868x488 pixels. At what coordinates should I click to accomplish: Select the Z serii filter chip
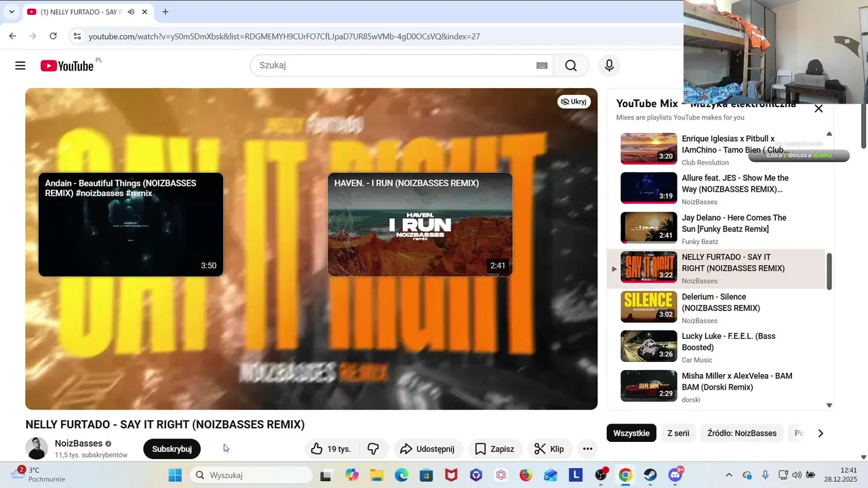click(678, 433)
